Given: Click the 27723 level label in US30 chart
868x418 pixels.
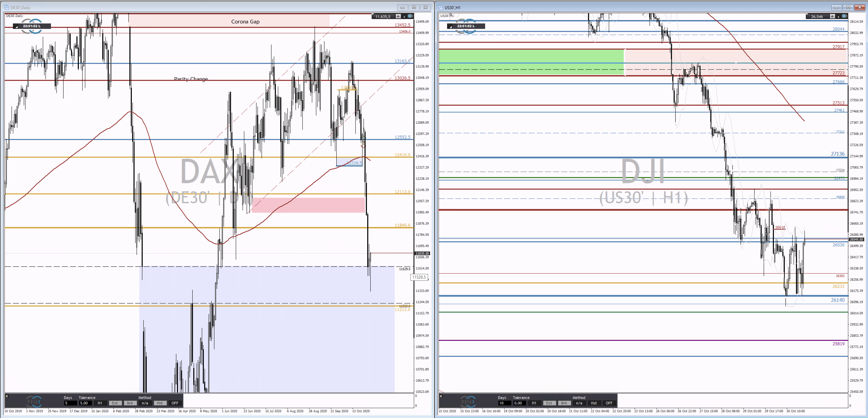Looking at the screenshot, I should pyautogui.click(x=838, y=73).
